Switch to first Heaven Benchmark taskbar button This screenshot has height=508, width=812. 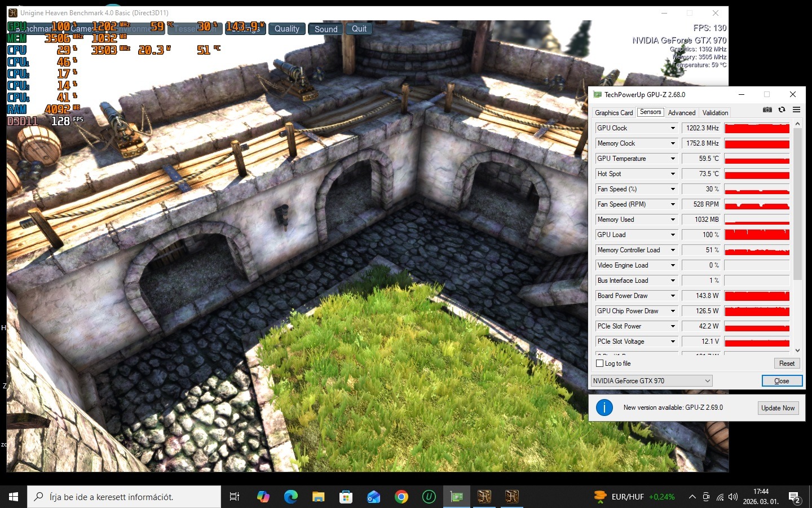pyautogui.click(x=484, y=497)
